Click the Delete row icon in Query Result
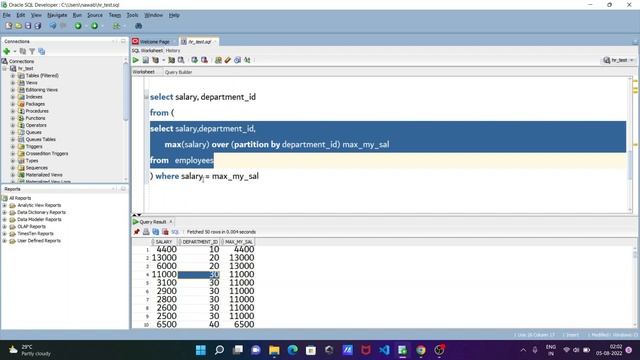640x360 pixels. 165,232
